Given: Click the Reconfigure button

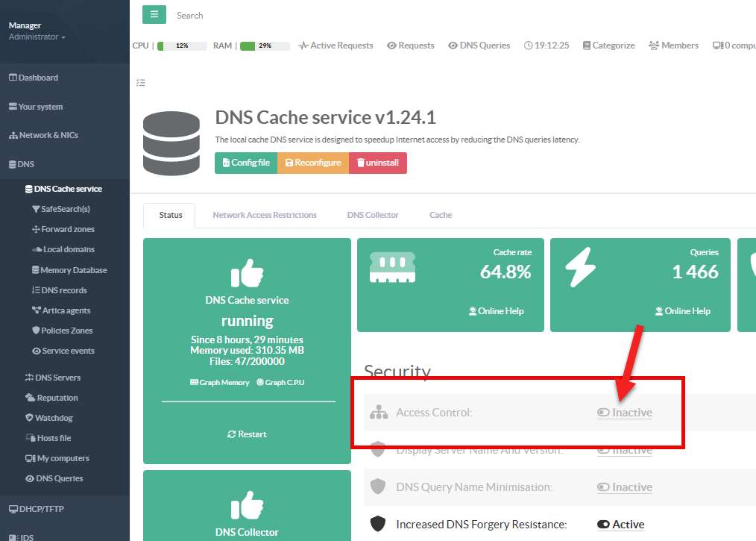Looking at the screenshot, I should pos(313,163).
